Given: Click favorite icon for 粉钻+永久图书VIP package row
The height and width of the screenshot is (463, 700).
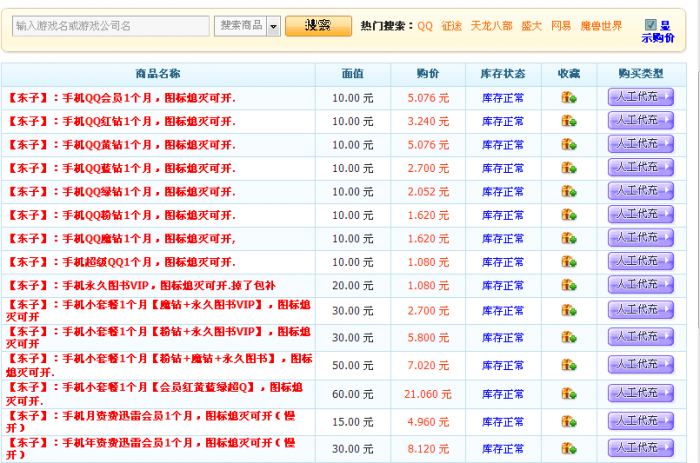Looking at the screenshot, I should (x=569, y=338).
